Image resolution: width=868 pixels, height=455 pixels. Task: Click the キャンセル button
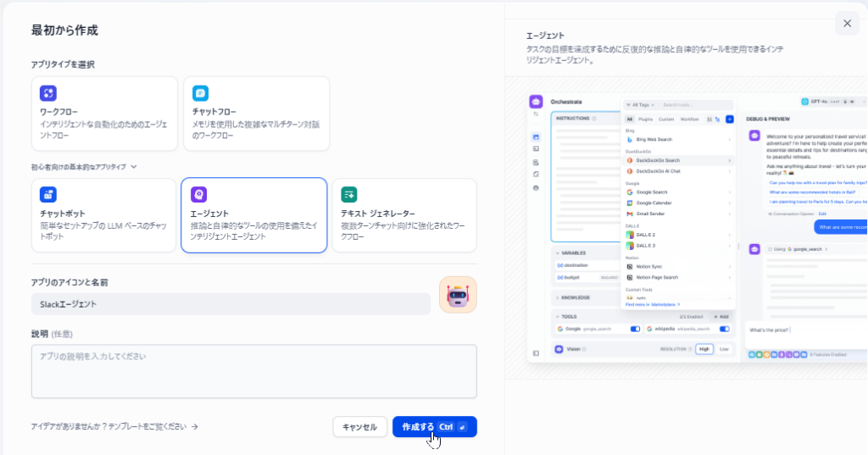coord(359,427)
